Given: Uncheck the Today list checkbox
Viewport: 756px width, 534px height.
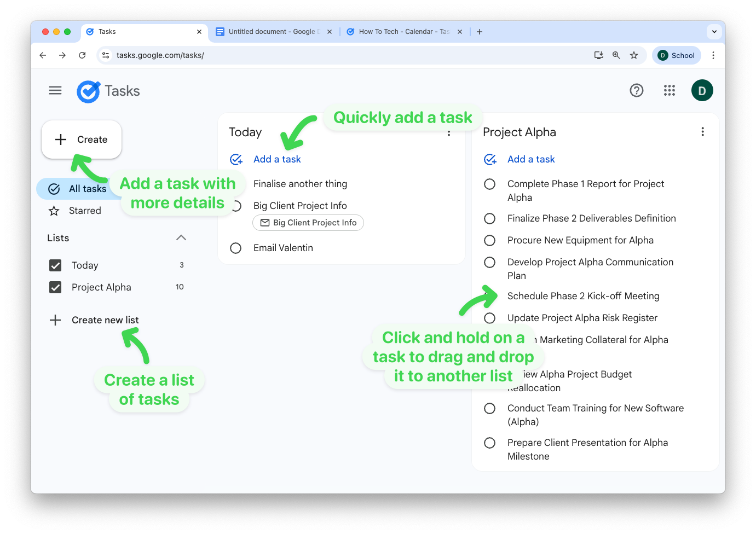Looking at the screenshot, I should pos(55,265).
